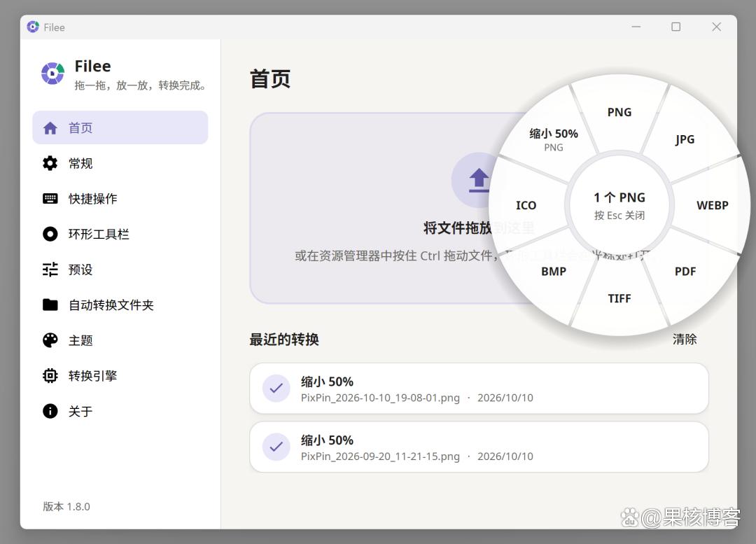Click the radial menu center 1 个 PNG

coord(619,205)
